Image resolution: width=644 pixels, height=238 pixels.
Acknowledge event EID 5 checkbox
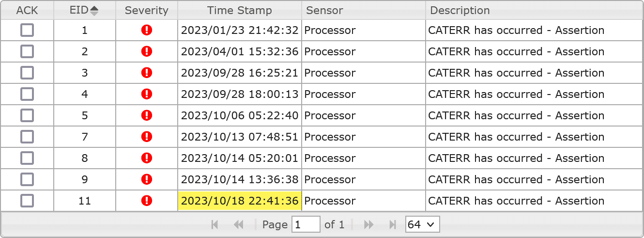tap(27, 115)
